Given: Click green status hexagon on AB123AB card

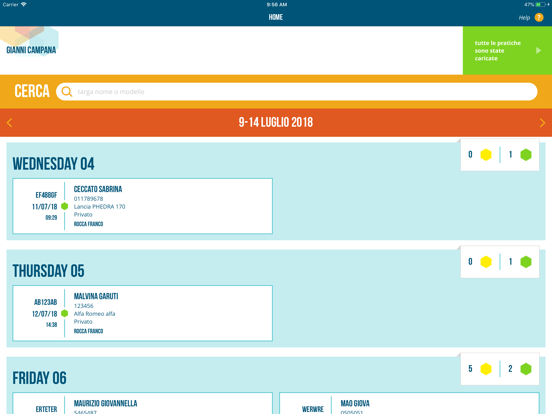Looking at the screenshot, I should [64, 313].
